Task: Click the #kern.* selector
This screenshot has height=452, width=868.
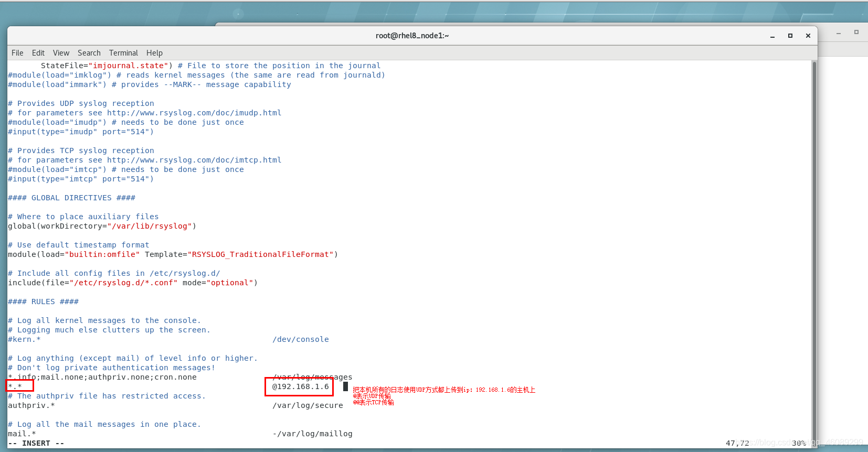Action: click(x=24, y=339)
